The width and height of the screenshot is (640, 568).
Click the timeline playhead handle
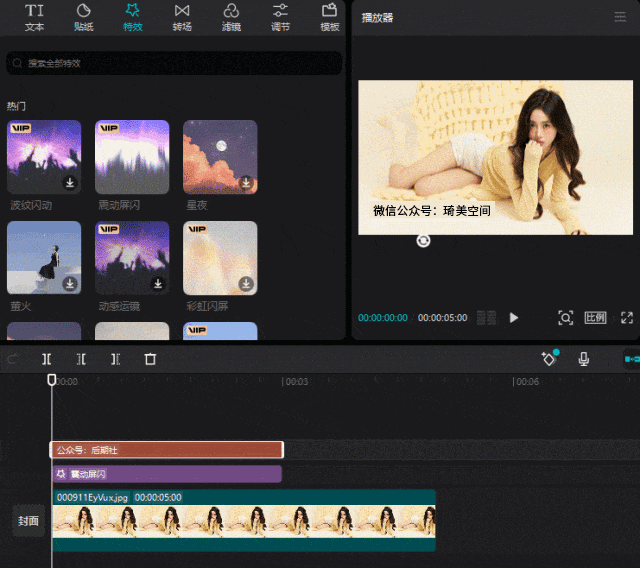[x=52, y=380]
